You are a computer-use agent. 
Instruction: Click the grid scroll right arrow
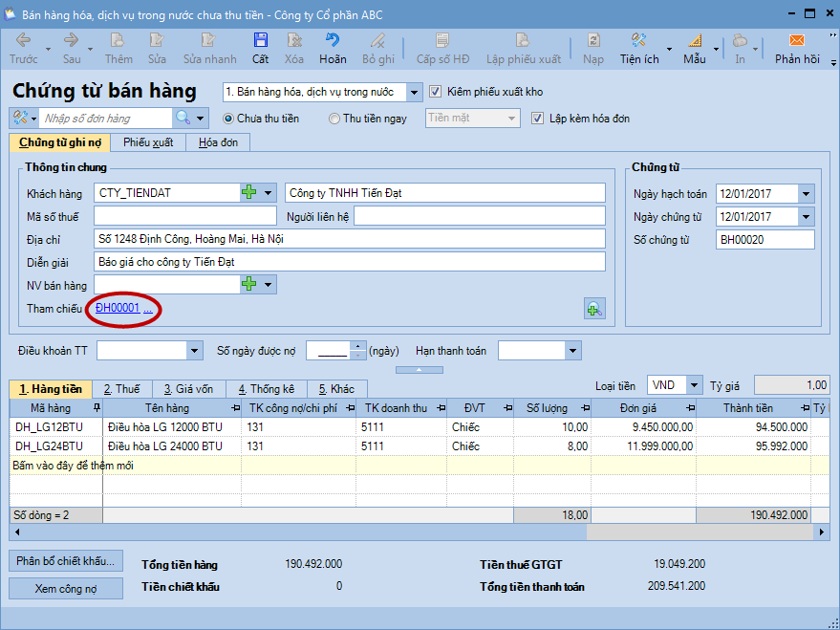(x=822, y=532)
